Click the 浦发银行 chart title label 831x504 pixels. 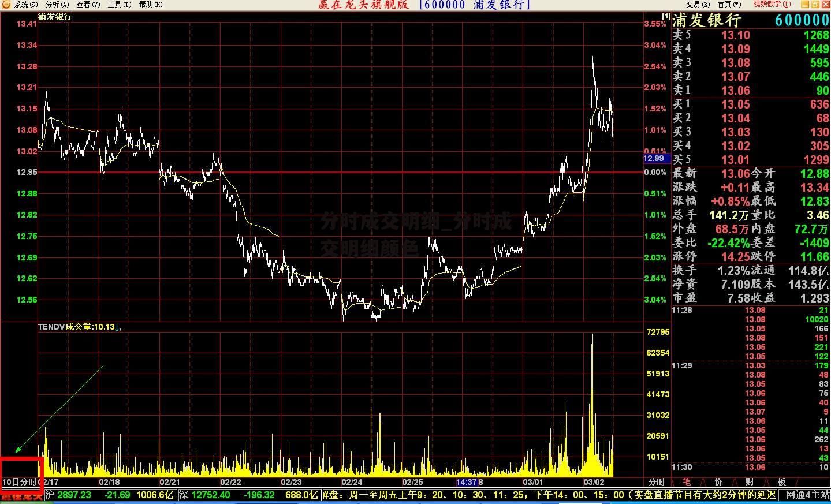tap(55, 17)
